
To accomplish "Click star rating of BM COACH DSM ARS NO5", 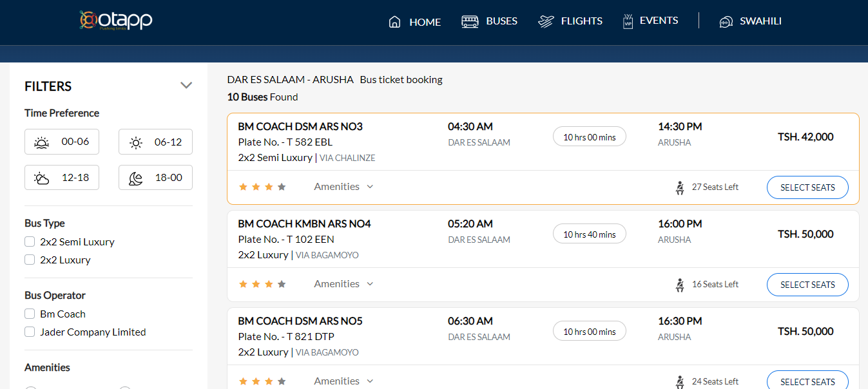I will 262,381.
